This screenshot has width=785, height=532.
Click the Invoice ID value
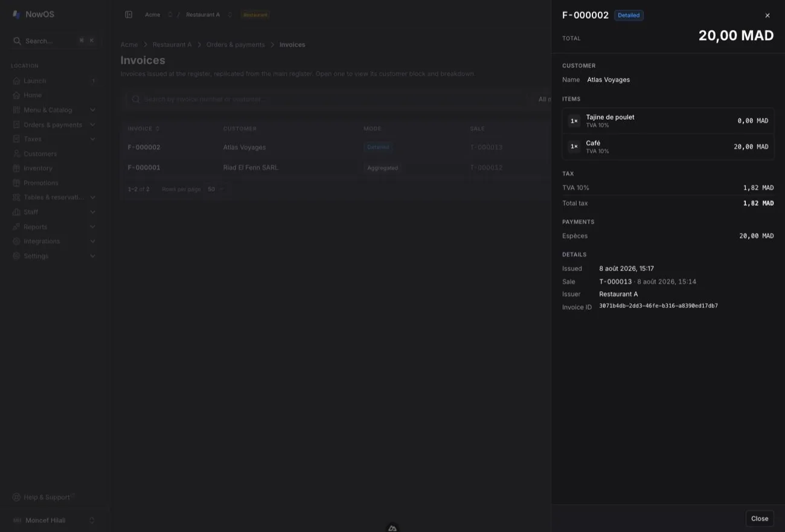[658, 306]
